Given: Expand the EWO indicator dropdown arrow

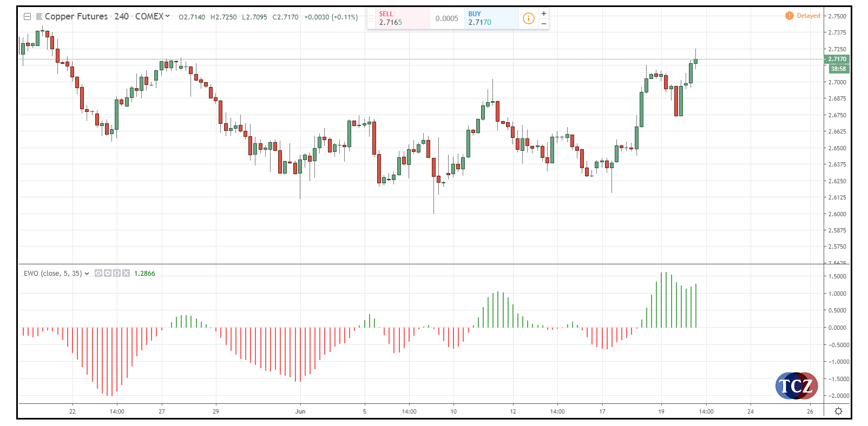Looking at the screenshot, I should pos(87,274).
